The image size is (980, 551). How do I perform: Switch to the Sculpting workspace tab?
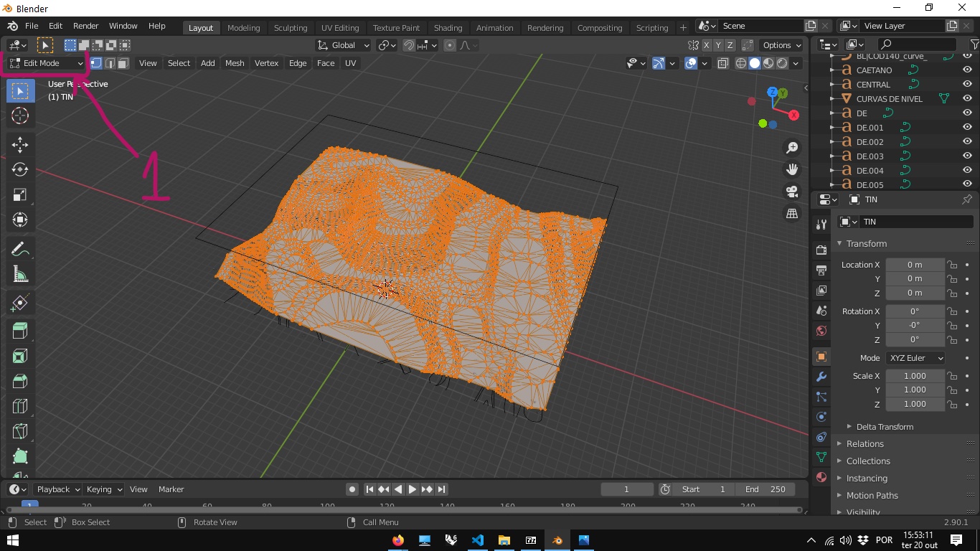(x=291, y=28)
